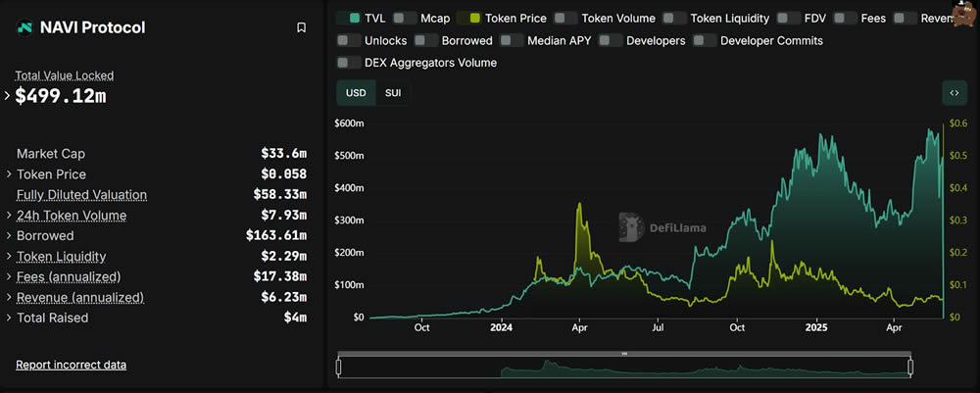Click the $6.23m revenue value
This screenshot has height=393, width=980.
(284, 297)
